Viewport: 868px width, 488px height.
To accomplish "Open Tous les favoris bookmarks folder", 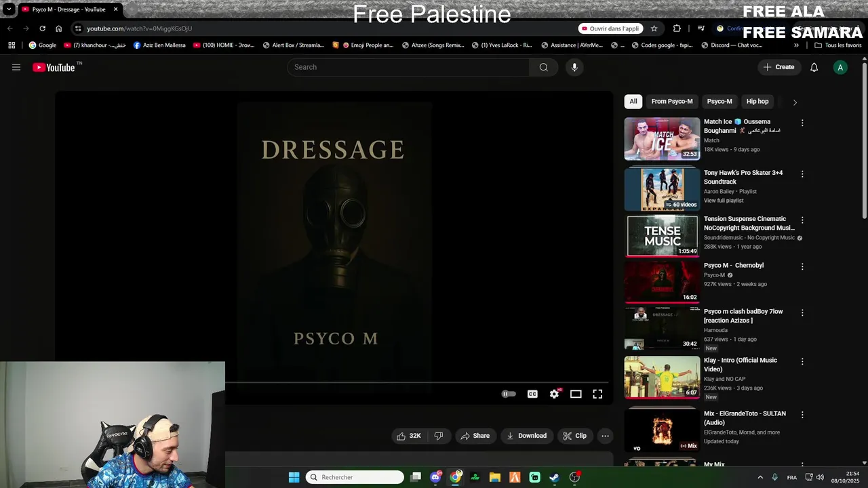I will pyautogui.click(x=837, y=45).
